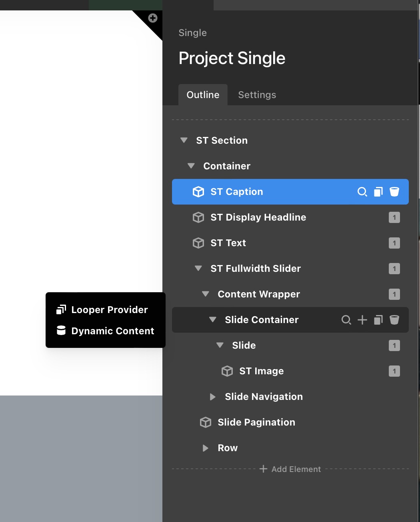
Task: Choose Dynamic Content from the popup menu
Action: pyautogui.click(x=112, y=331)
